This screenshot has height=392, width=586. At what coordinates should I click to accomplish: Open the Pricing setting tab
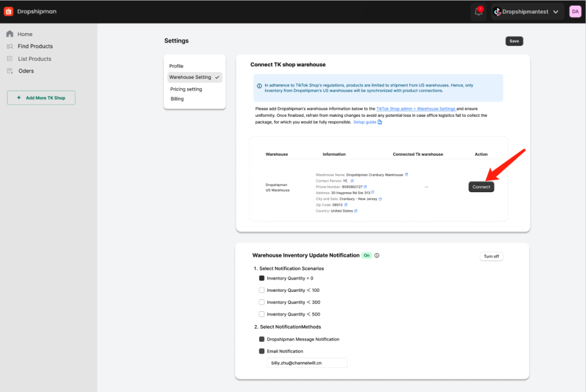pos(186,89)
